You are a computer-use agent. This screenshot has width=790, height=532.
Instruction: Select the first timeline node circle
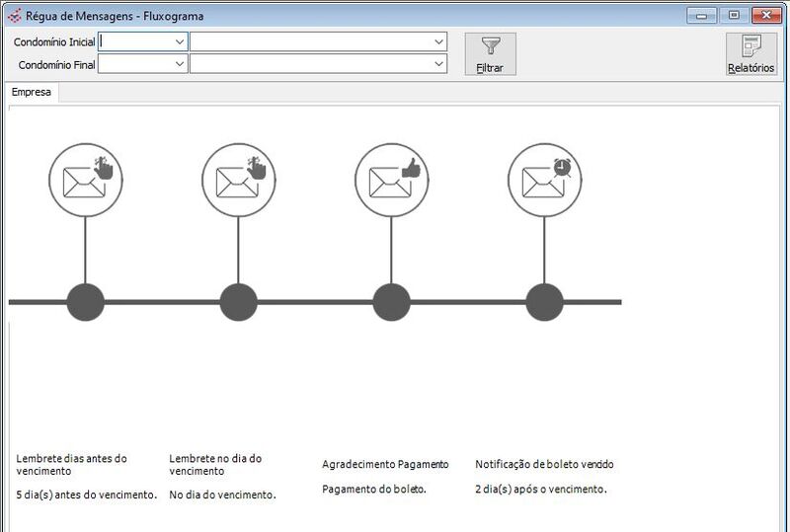pyautogui.click(x=85, y=302)
